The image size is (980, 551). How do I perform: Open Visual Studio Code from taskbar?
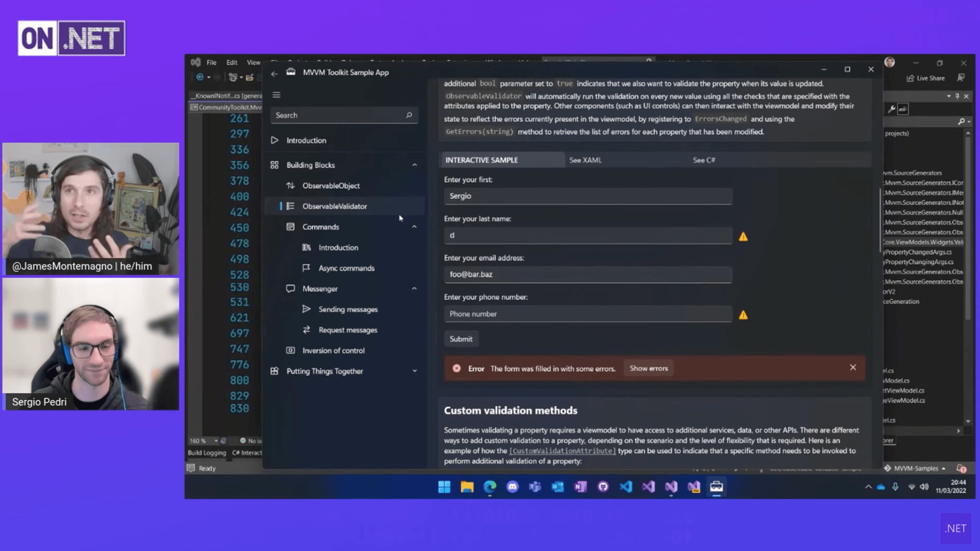click(x=626, y=487)
